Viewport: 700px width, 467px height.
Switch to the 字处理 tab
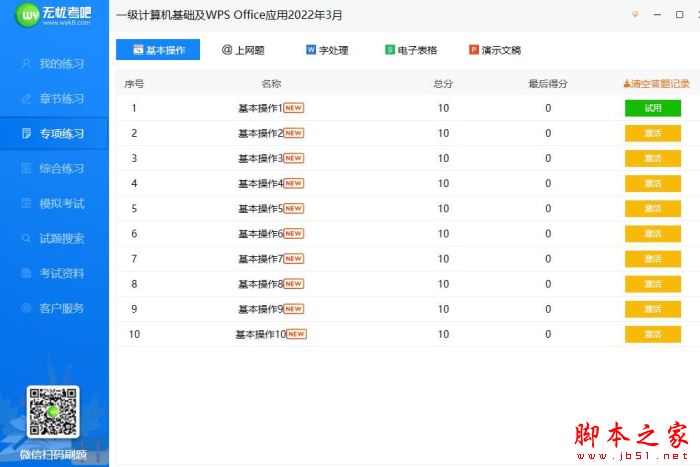click(327, 50)
